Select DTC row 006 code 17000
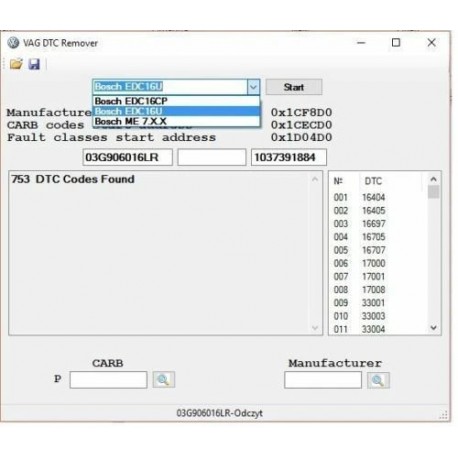The height and width of the screenshot is (458, 458). click(x=378, y=263)
